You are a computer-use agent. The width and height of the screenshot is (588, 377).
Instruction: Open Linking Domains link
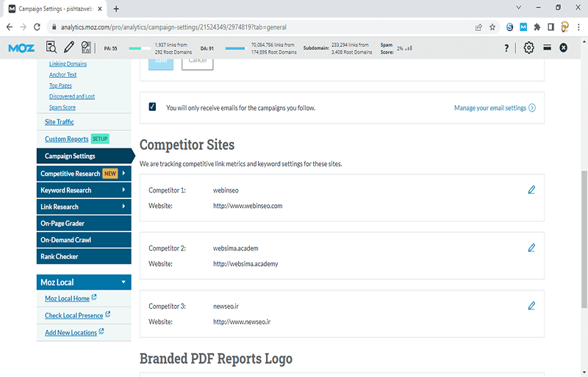68,64
